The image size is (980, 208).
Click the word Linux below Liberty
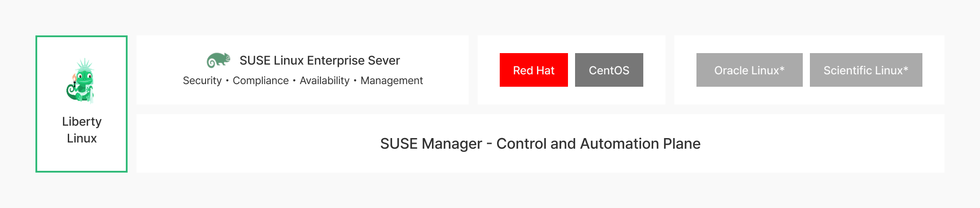pyautogui.click(x=82, y=138)
